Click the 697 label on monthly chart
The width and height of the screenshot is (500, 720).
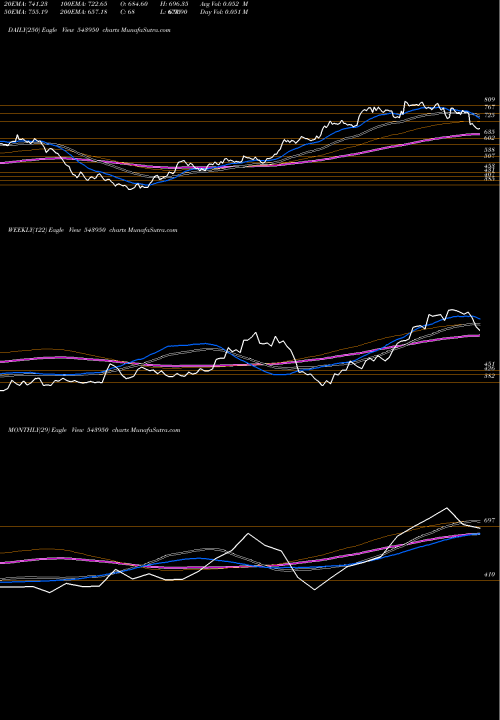(489, 521)
